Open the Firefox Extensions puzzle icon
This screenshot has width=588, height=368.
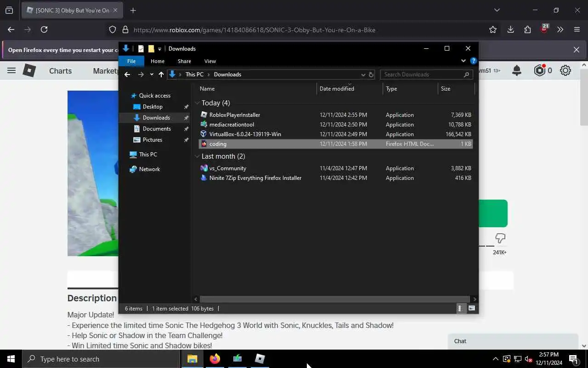pos(527,29)
